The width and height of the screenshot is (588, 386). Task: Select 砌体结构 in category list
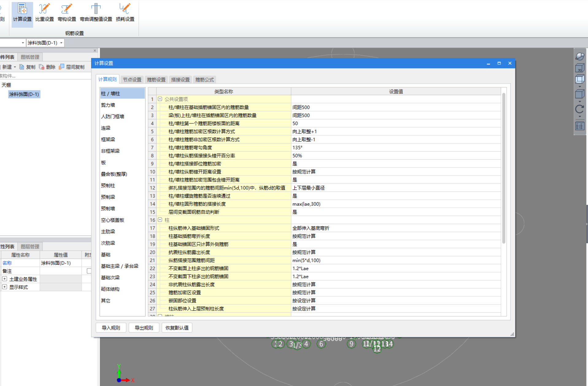coord(122,289)
